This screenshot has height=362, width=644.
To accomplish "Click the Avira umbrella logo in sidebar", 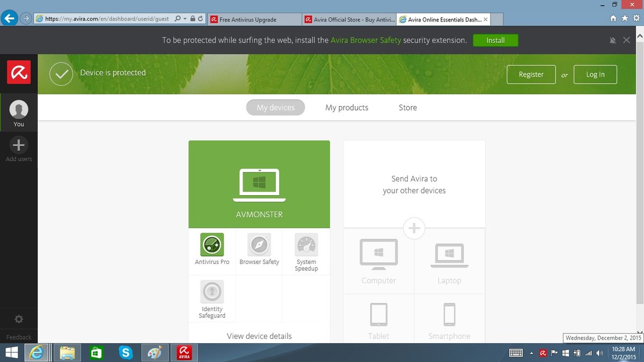I will click(x=18, y=72).
